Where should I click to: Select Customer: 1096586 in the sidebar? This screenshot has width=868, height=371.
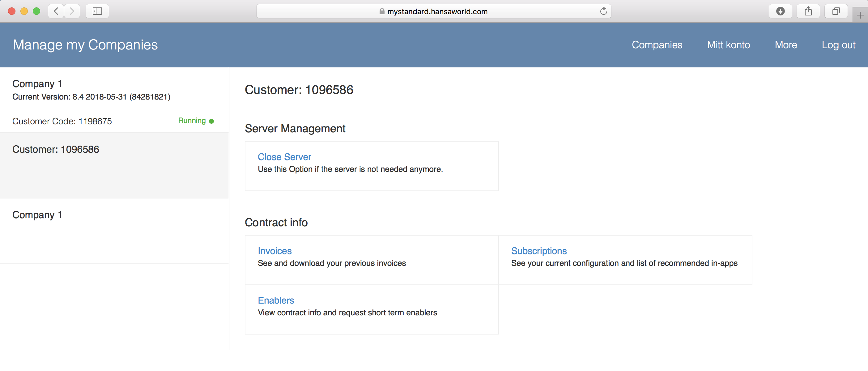[x=114, y=165]
